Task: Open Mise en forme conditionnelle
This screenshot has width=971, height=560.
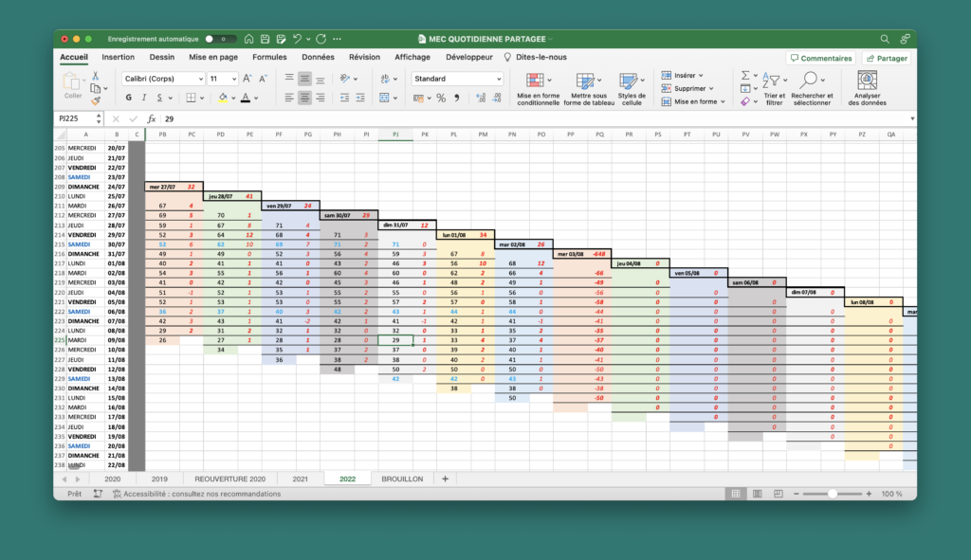Action: click(539, 88)
